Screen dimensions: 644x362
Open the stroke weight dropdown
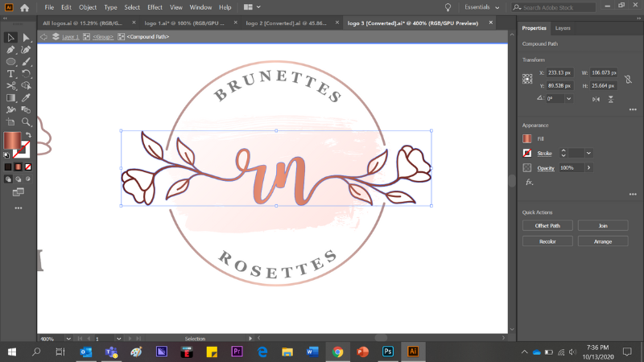(589, 153)
